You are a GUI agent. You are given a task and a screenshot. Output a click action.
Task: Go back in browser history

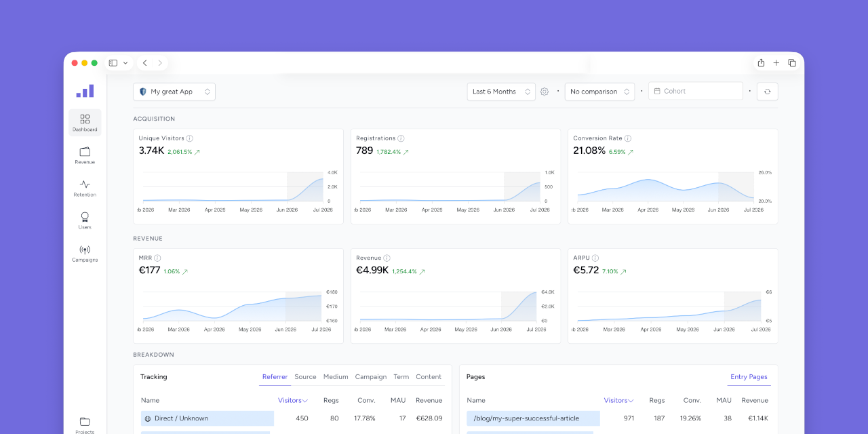pyautogui.click(x=144, y=63)
